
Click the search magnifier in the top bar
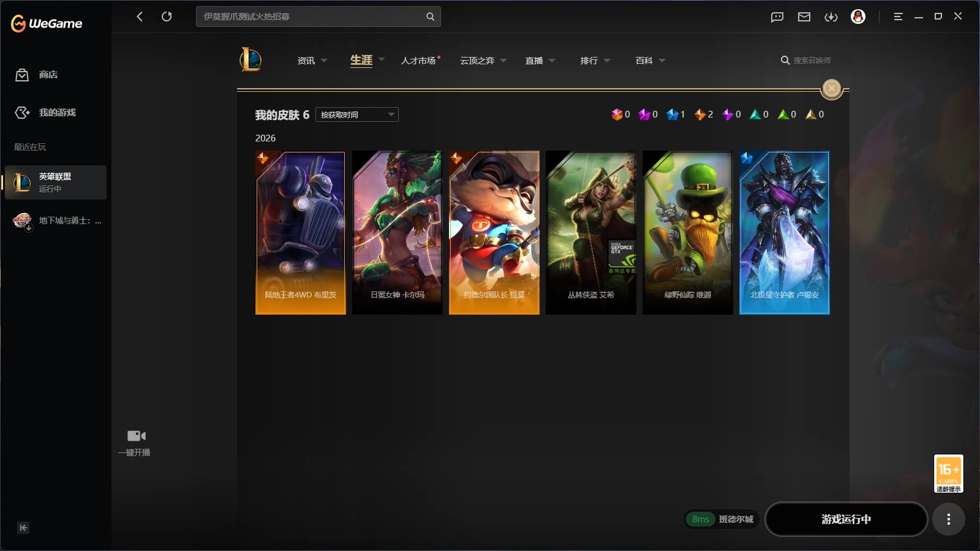tap(430, 17)
